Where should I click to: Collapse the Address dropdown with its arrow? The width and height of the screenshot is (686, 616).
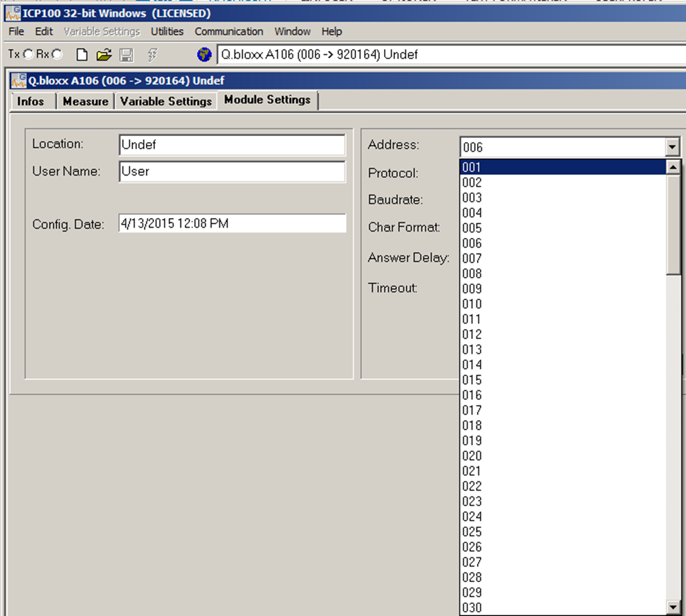coord(672,146)
